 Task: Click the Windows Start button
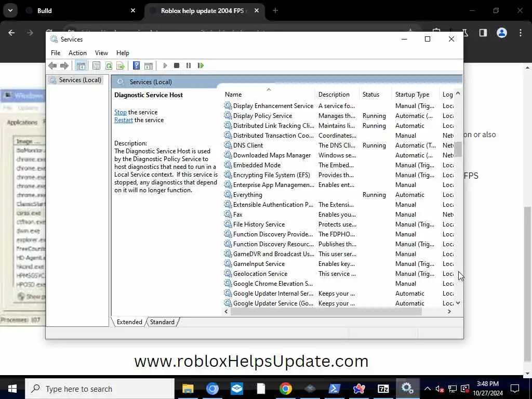[12, 389]
